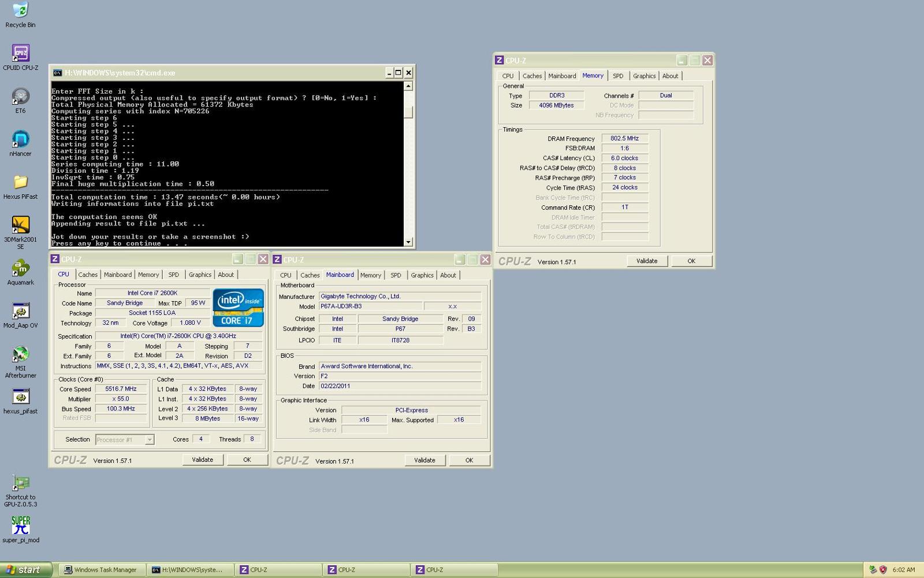Click OK in Mainboard window

(469, 460)
